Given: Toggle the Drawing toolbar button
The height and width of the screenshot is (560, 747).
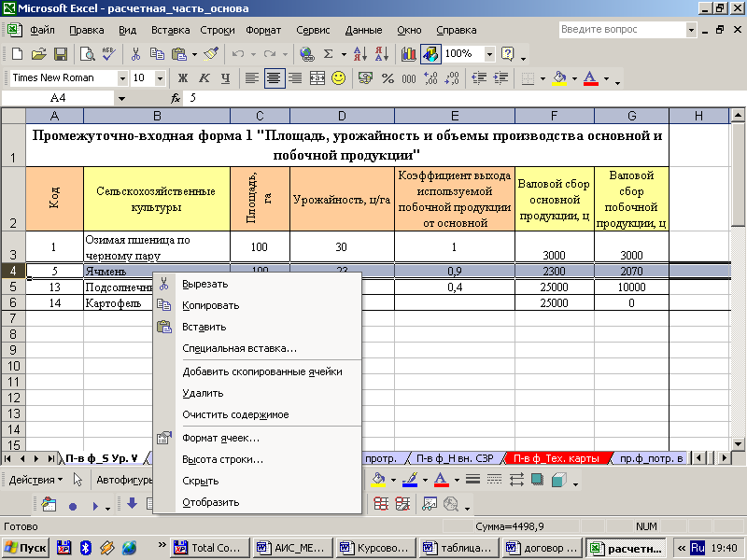Looking at the screenshot, I should [430, 54].
